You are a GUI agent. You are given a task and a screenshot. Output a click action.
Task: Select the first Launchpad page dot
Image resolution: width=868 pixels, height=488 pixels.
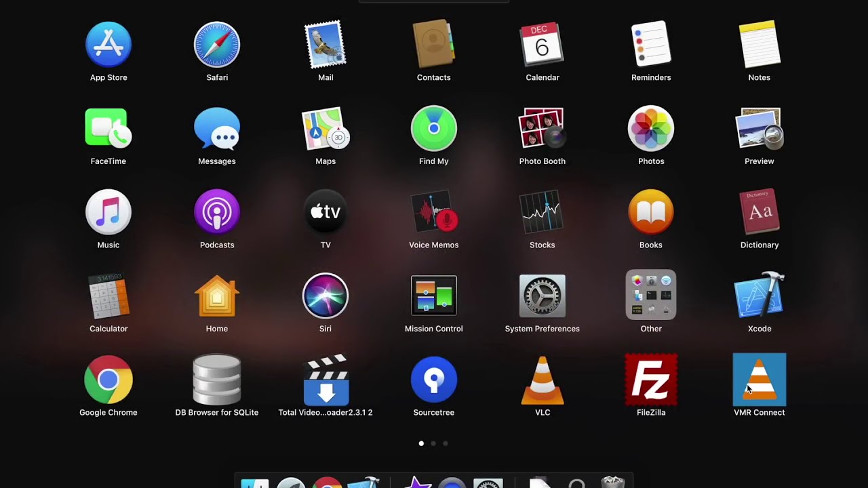tap(421, 443)
